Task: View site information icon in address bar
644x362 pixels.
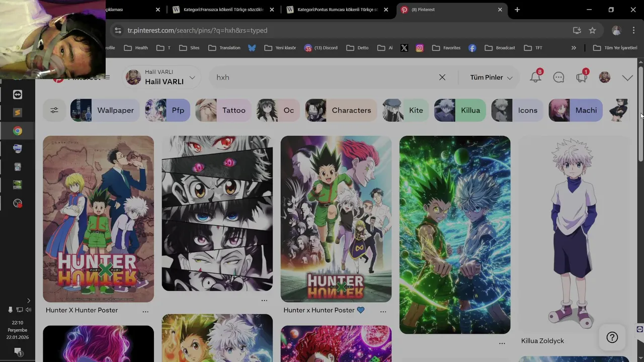Action: pos(118,30)
